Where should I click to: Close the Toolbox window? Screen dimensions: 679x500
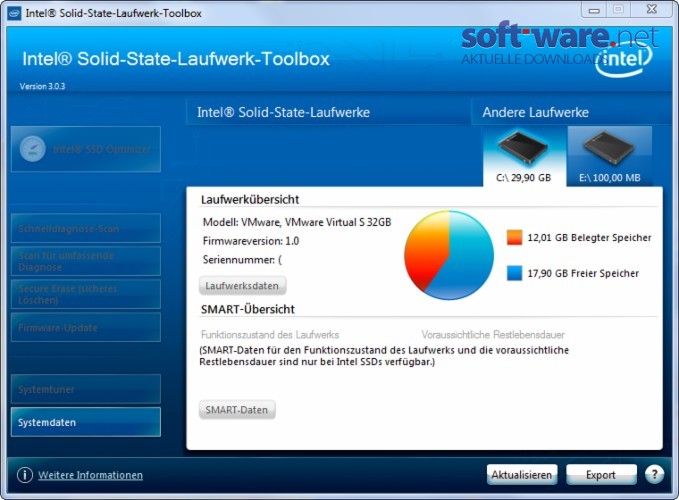coord(652,10)
